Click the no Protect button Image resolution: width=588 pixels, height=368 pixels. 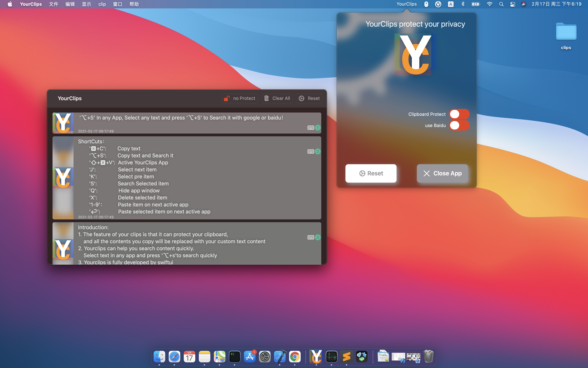239,98
